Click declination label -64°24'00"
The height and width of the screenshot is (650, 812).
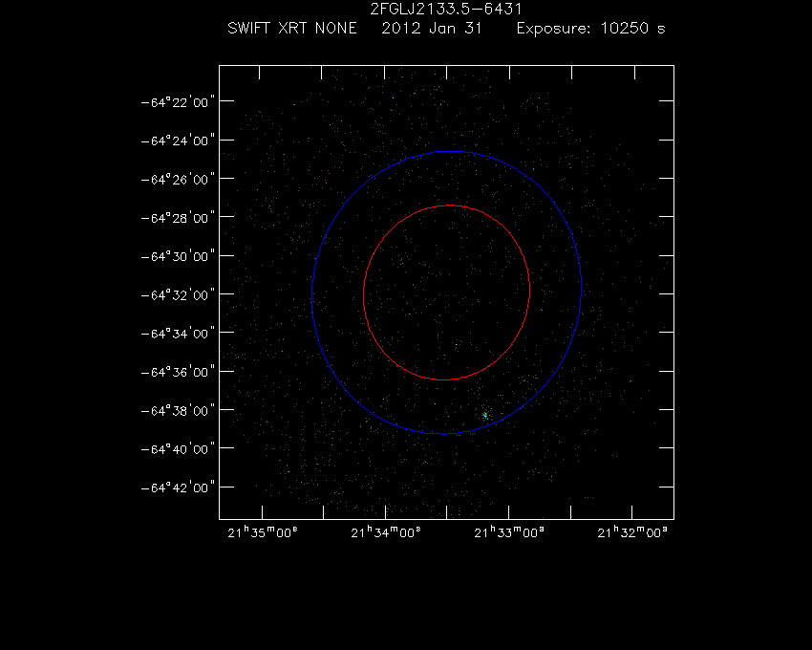[x=178, y=141]
